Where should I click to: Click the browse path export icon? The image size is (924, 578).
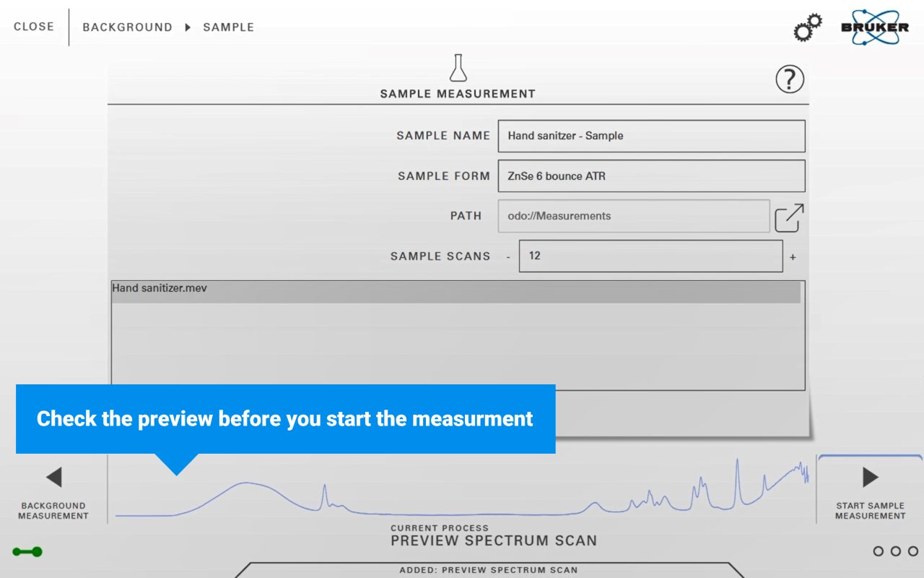(x=789, y=217)
